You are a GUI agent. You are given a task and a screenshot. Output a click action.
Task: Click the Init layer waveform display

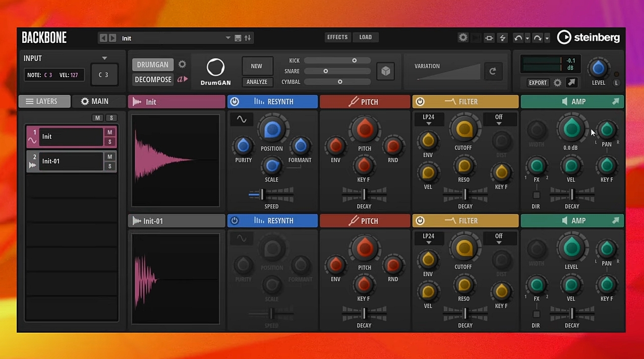pos(175,160)
